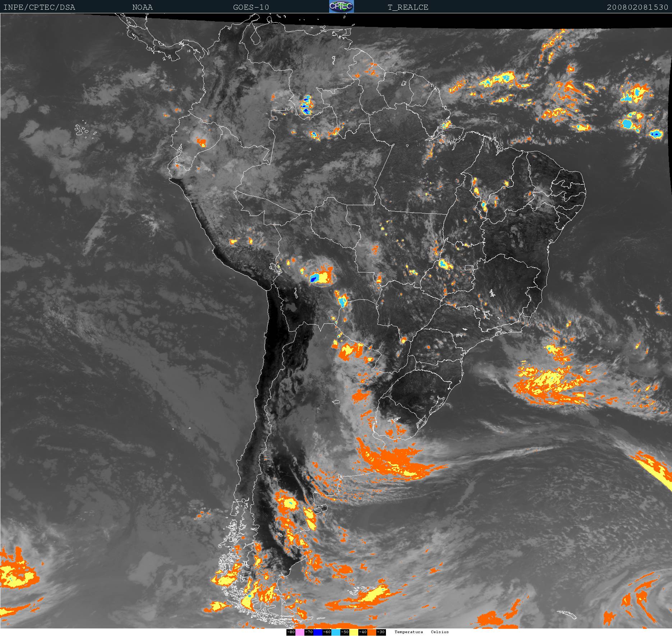Screen dimensions: 672x636
Task: Click the Celsius unit label
Action: 440,632
